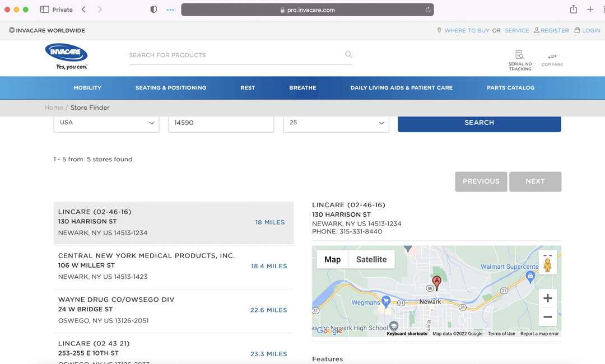Click the zip code field containing 14590
This screenshot has height=364, width=605.
point(221,123)
